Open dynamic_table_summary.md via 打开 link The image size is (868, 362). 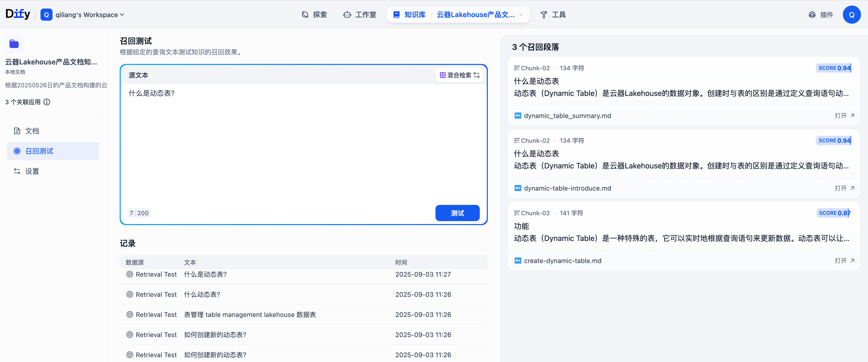click(844, 116)
